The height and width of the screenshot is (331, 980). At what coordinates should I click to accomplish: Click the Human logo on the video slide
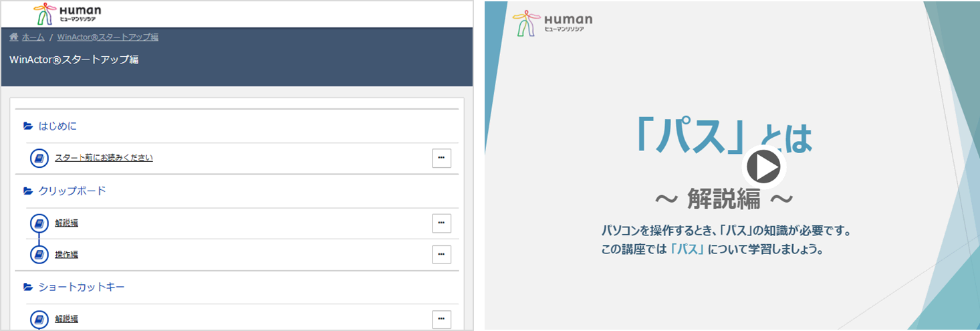(552, 23)
